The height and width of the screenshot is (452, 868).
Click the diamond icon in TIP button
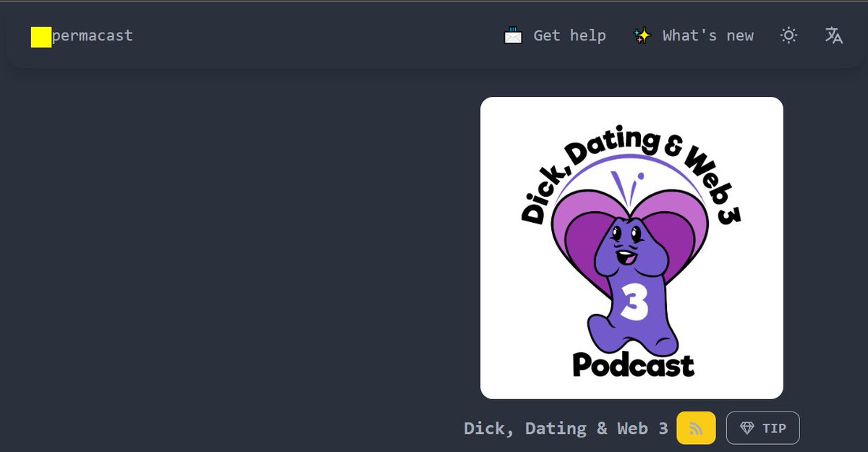click(747, 428)
